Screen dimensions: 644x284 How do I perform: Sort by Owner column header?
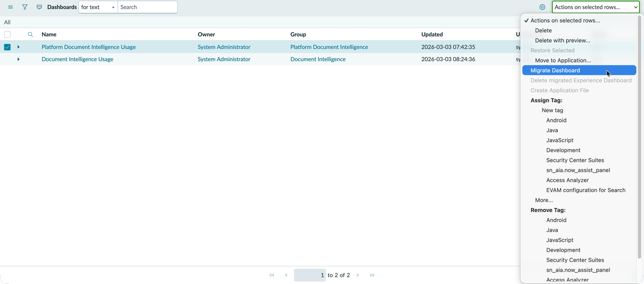pyautogui.click(x=206, y=35)
